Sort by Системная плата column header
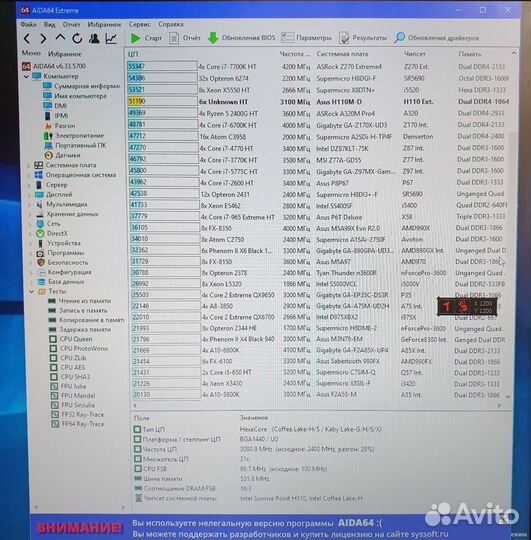This screenshot has height=540, width=531. pyautogui.click(x=342, y=54)
